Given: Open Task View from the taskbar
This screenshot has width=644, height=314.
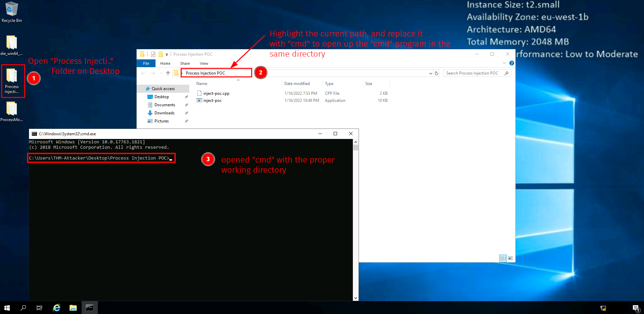Looking at the screenshot, I should (x=39, y=308).
